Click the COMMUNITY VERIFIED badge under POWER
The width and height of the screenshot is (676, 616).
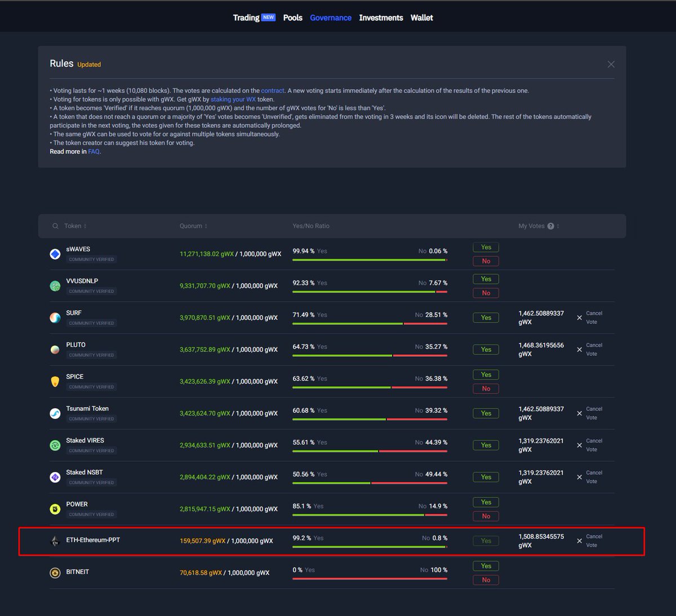pyautogui.click(x=91, y=515)
